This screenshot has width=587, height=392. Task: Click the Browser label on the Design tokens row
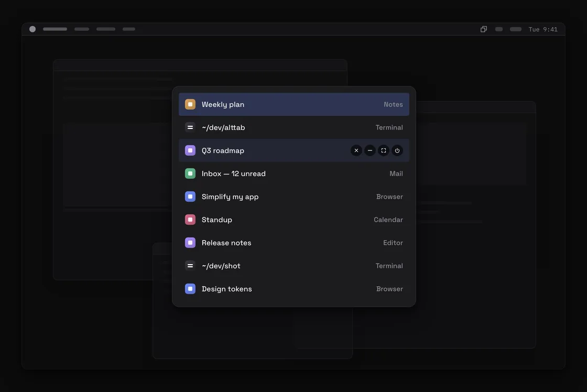click(x=389, y=289)
